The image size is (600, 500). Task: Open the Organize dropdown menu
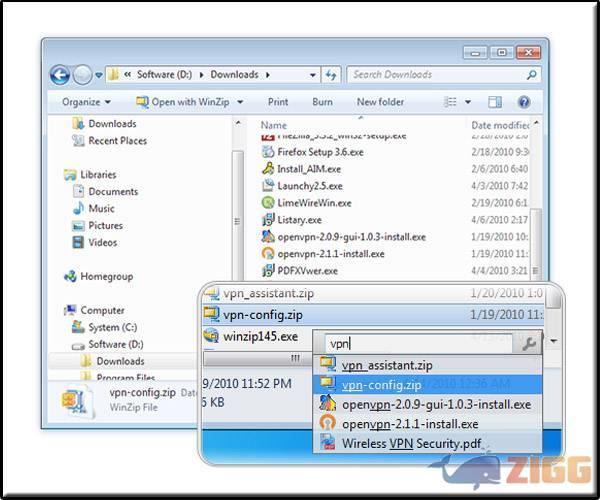pyautogui.click(x=86, y=102)
